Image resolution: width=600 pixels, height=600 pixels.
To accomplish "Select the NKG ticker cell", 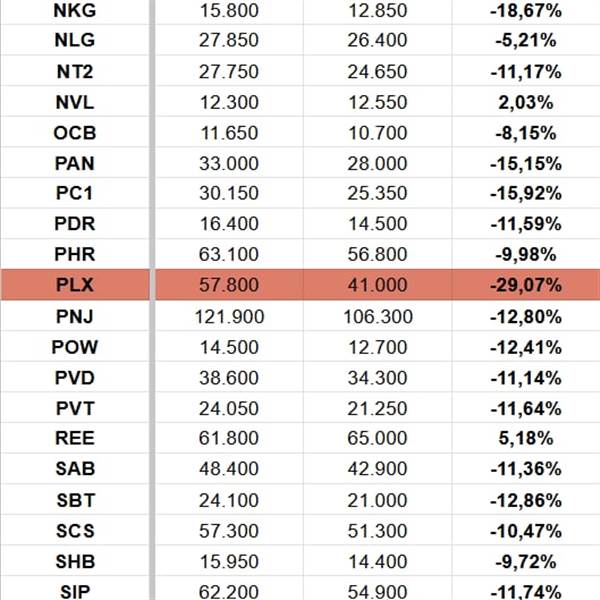I will tap(76, 9).
